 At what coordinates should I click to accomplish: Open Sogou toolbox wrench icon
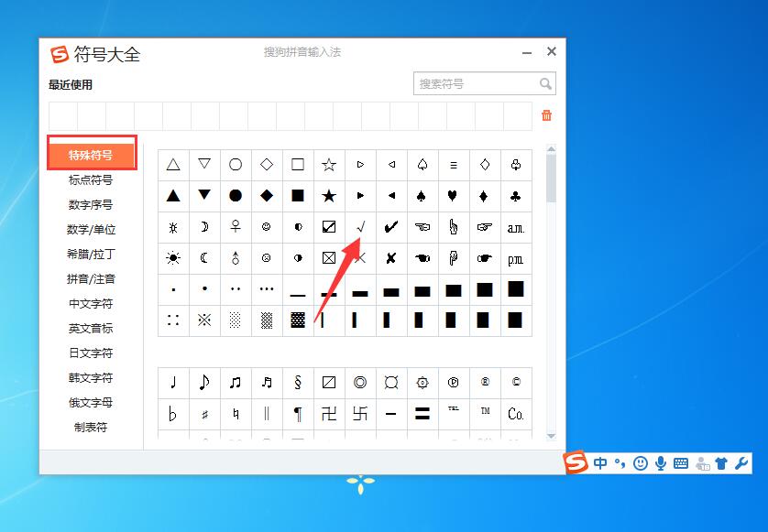[x=741, y=463]
